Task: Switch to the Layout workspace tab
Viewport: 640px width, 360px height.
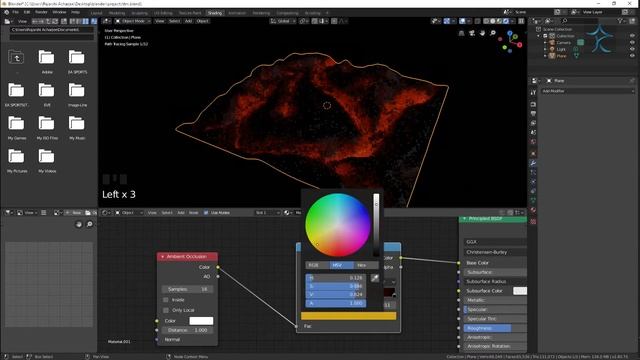Action: (96, 13)
